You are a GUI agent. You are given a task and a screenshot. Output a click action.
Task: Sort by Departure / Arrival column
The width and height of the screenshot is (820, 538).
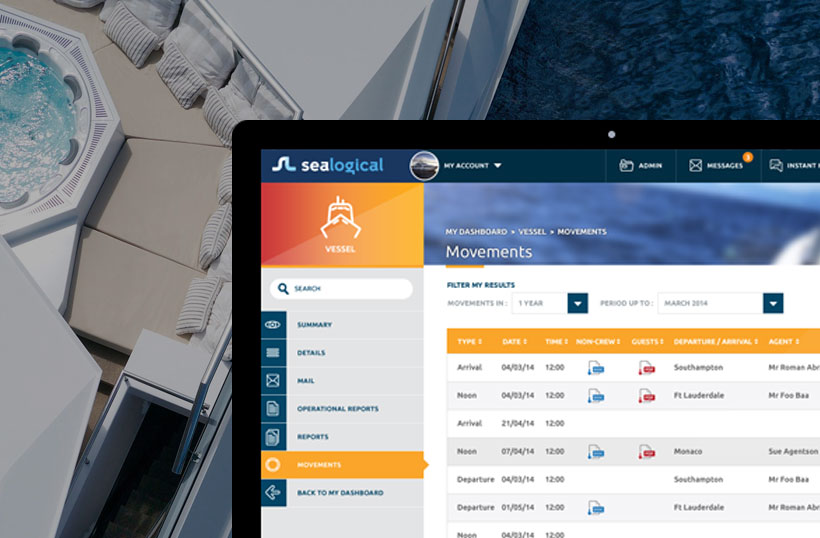coord(715,341)
